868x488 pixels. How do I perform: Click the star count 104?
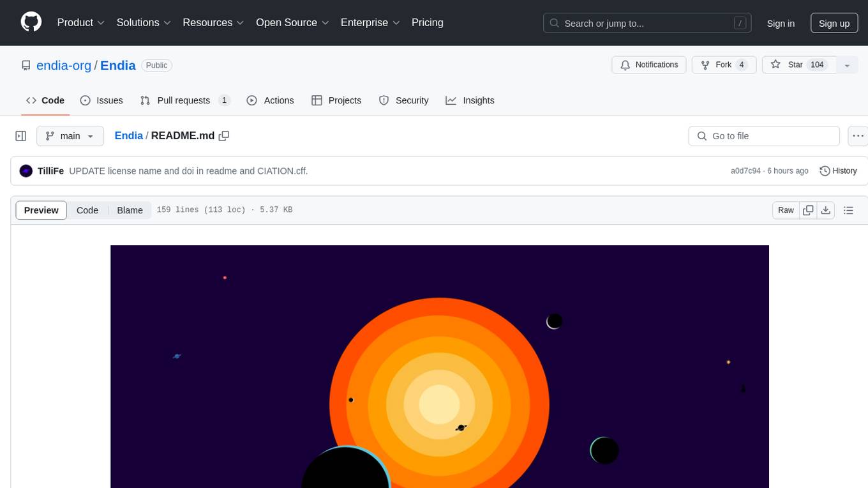[x=817, y=65]
